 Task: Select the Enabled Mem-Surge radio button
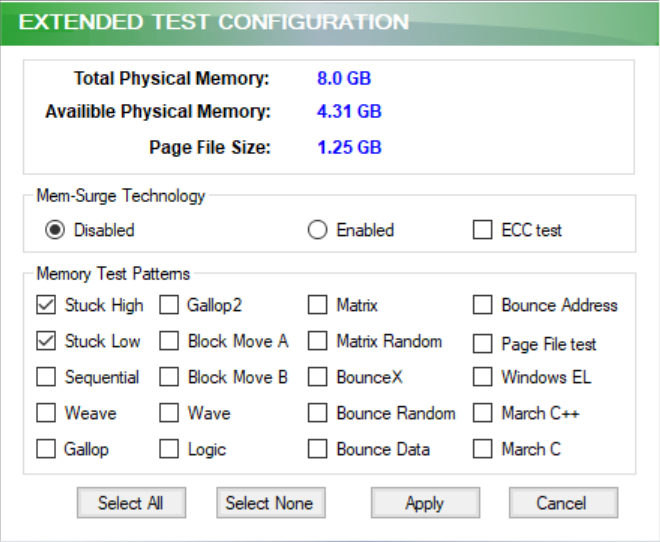point(318,230)
